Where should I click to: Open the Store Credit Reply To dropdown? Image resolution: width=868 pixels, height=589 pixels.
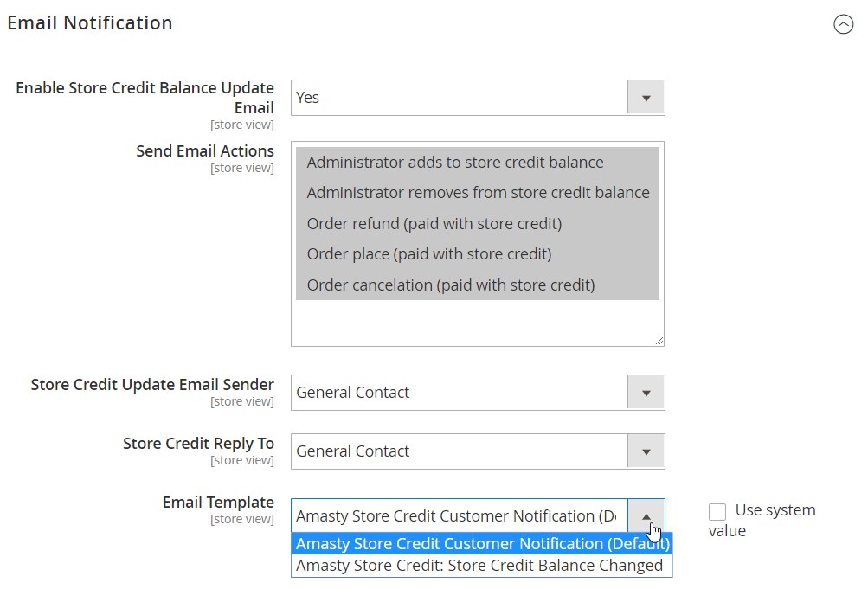459,451
